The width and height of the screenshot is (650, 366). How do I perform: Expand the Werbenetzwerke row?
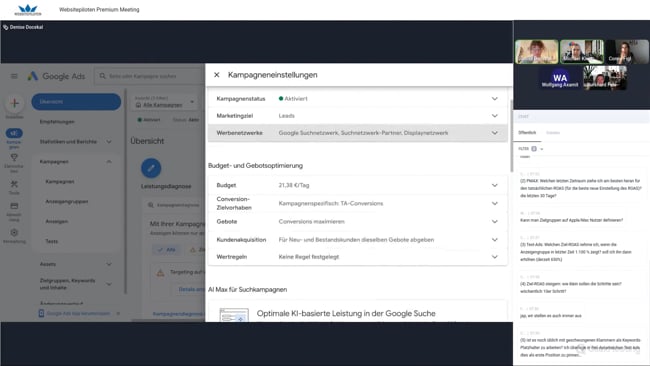[495, 133]
